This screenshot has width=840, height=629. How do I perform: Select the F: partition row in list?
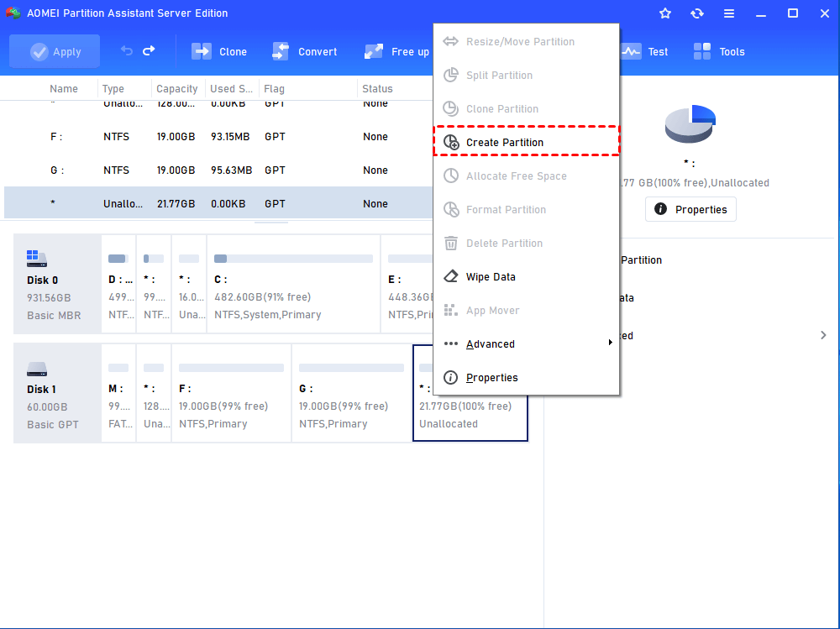218,137
